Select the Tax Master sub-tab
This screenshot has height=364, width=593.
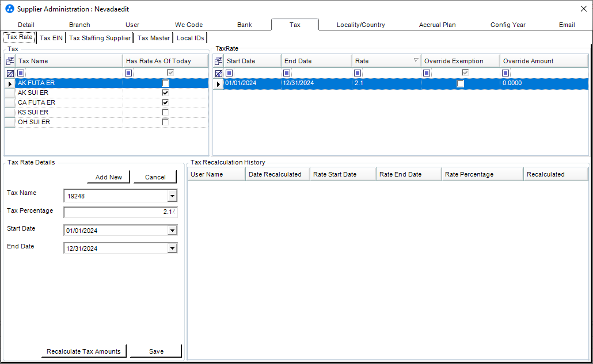(x=154, y=38)
